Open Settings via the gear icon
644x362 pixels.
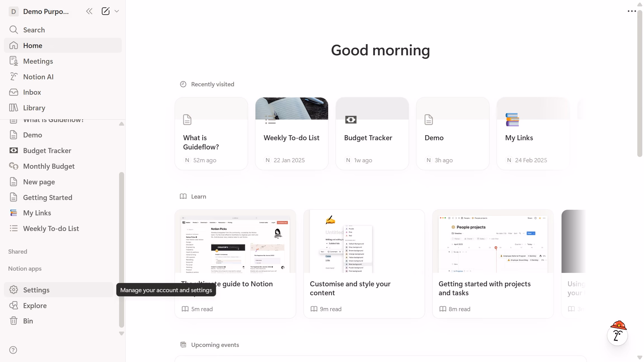(x=13, y=290)
